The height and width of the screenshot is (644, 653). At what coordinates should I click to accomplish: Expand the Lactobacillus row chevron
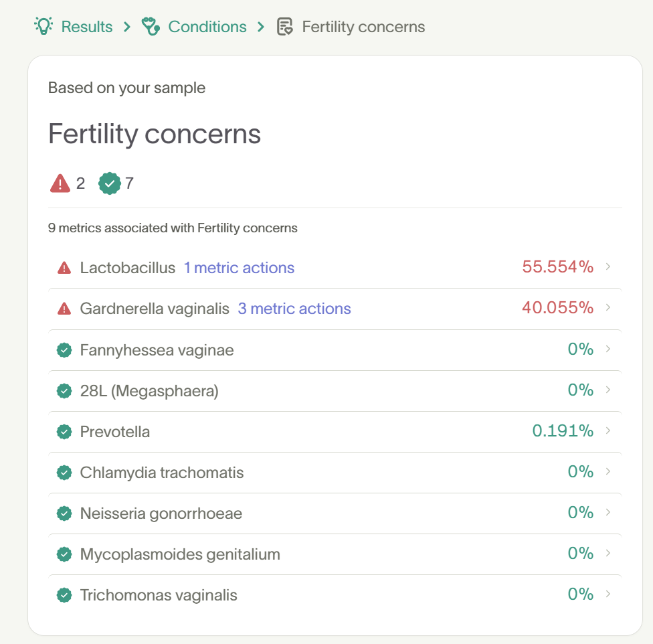coord(608,266)
